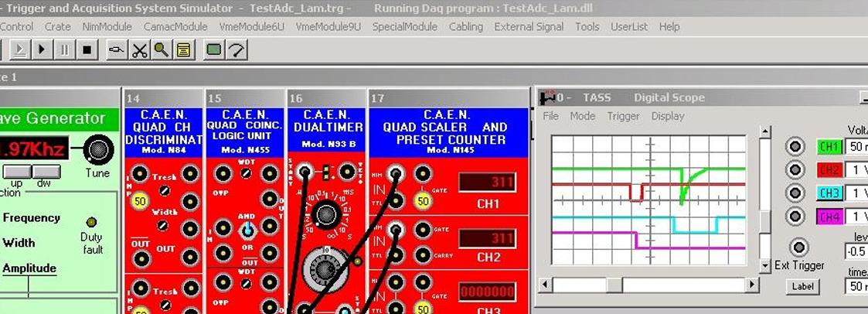The height and width of the screenshot is (314, 868).
Task: Click the Play button in the toolbar
Action: pos(42,49)
